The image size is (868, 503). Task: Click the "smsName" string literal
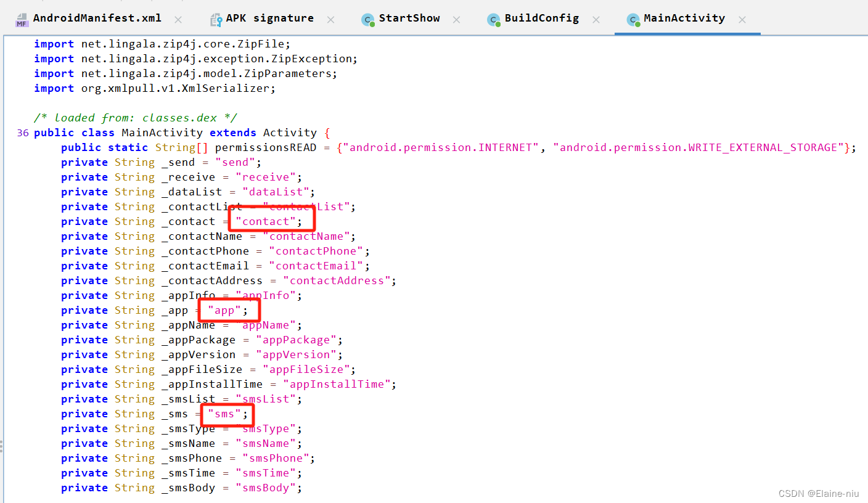point(266,443)
